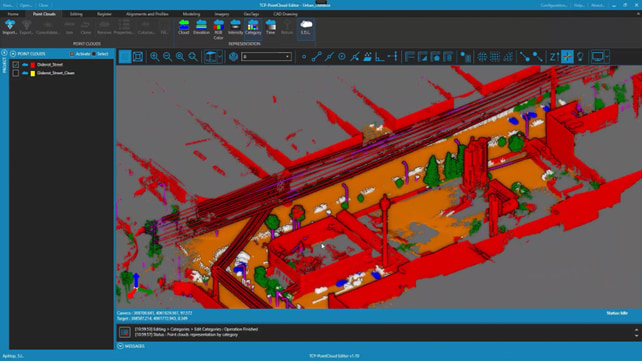
Task: Expand the Messages panel chevron
Action: pos(120,346)
